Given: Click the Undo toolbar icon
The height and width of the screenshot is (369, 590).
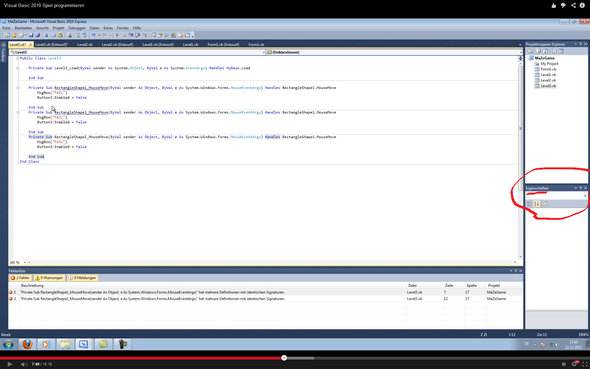Looking at the screenshot, I should [94, 35].
